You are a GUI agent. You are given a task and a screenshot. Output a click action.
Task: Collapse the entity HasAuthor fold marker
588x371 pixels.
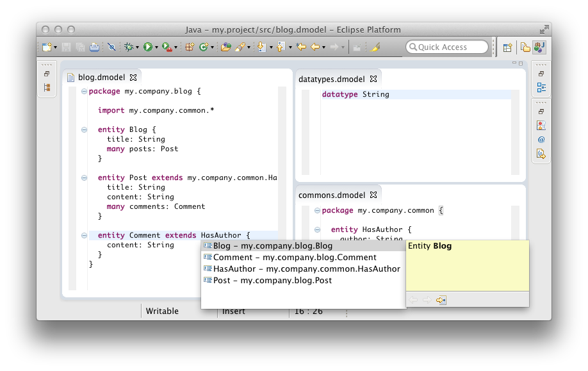(317, 229)
